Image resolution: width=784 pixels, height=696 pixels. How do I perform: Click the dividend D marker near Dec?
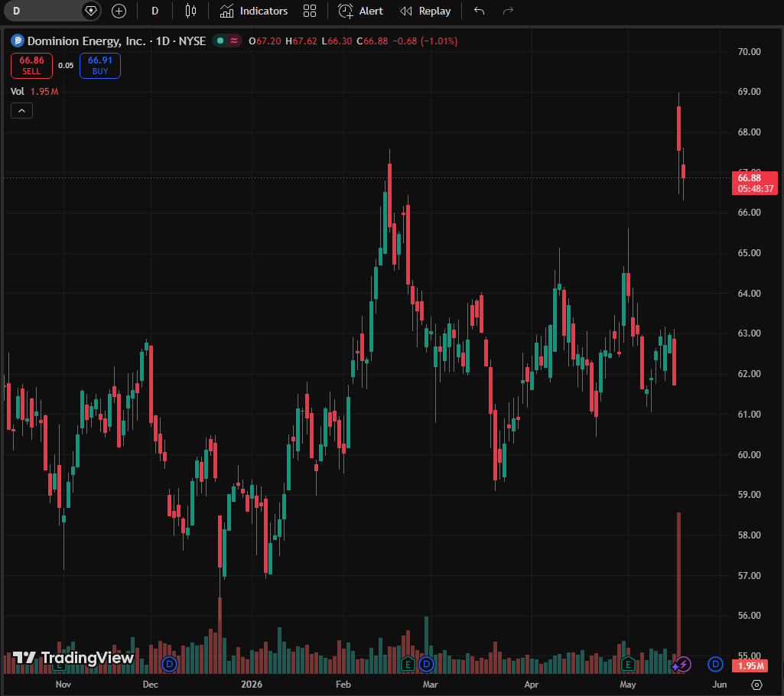pyautogui.click(x=170, y=664)
